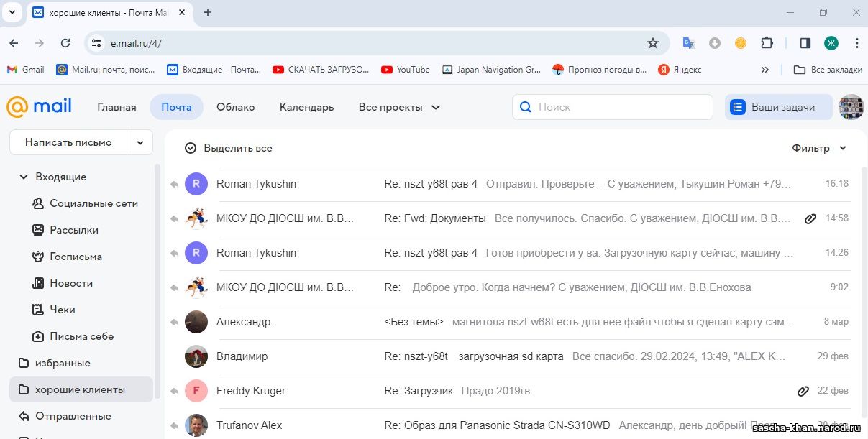868x439 pixels.
Task: Bookmark this page with the star icon
Action: (x=652, y=43)
